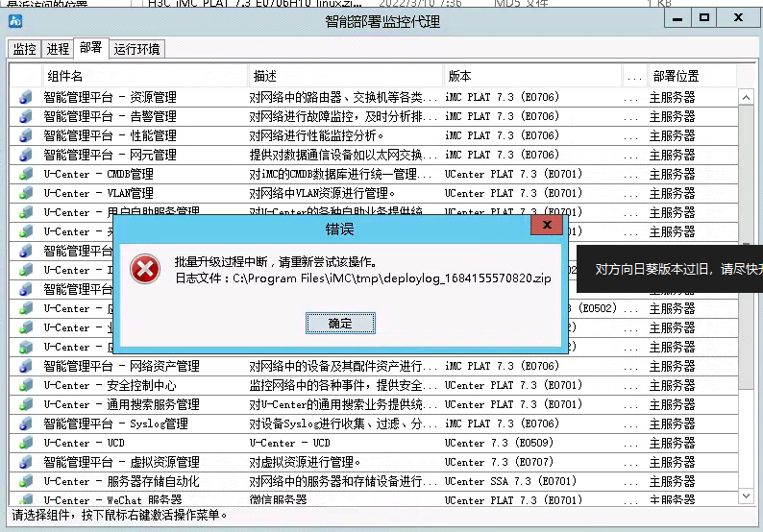Click icon of VLAN管理 component row
Screen dimensions: 763x532
26,194
